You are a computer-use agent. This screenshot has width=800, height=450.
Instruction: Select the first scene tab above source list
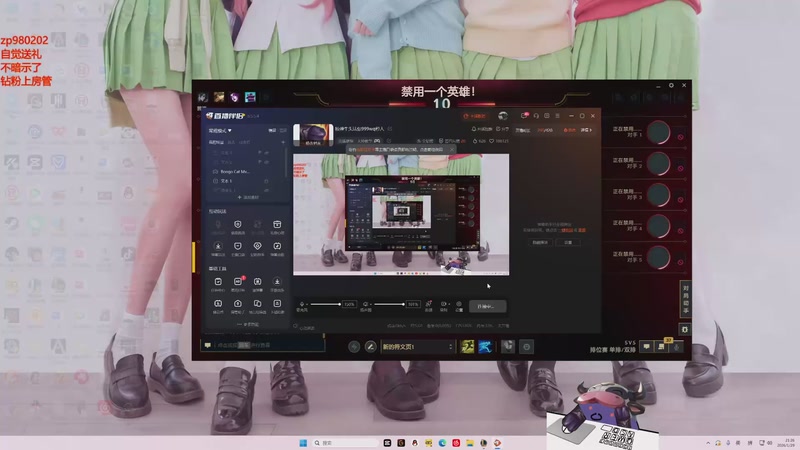coord(217,142)
